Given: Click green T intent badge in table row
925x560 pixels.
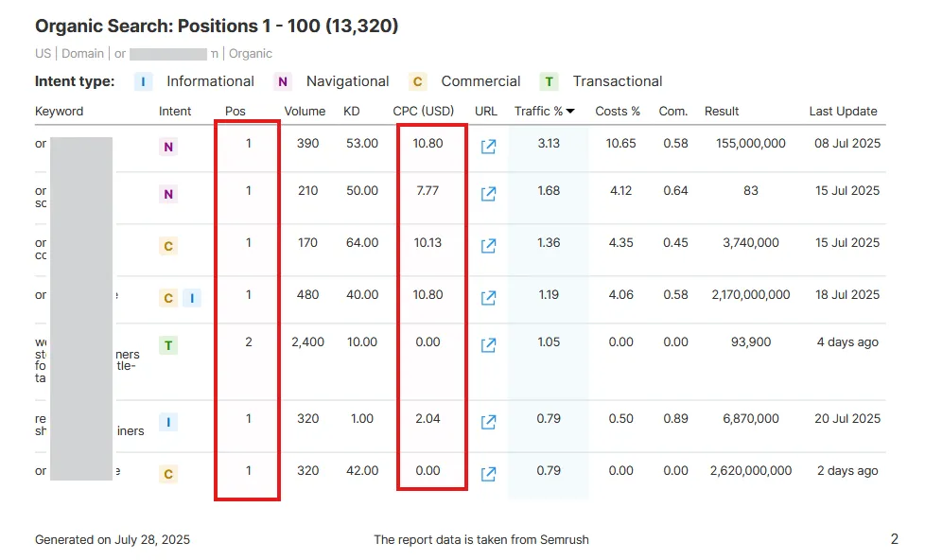Looking at the screenshot, I should pos(168,345).
